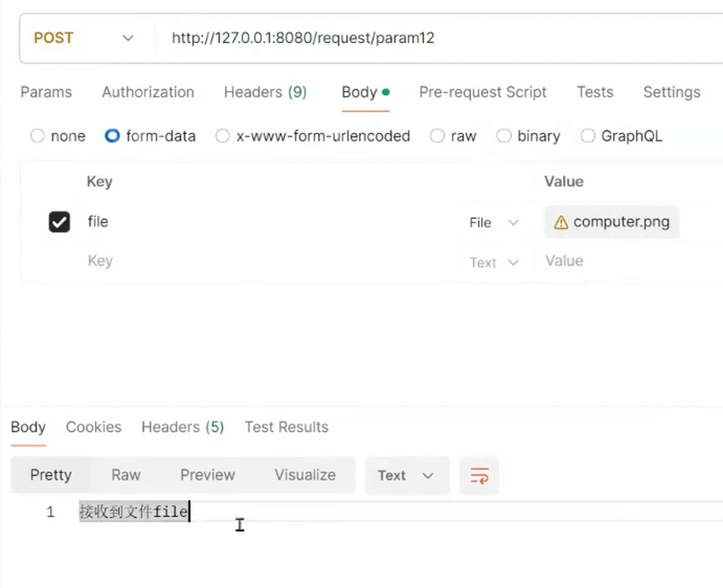
Task: Open the File type dropdown
Action: [x=494, y=223]
